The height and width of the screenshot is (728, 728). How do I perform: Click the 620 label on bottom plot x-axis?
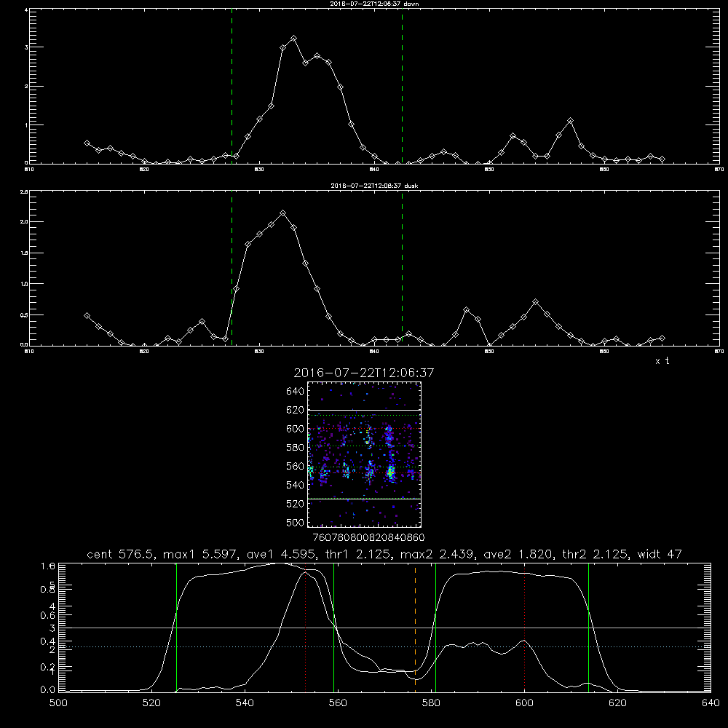[x=617, y=703]
